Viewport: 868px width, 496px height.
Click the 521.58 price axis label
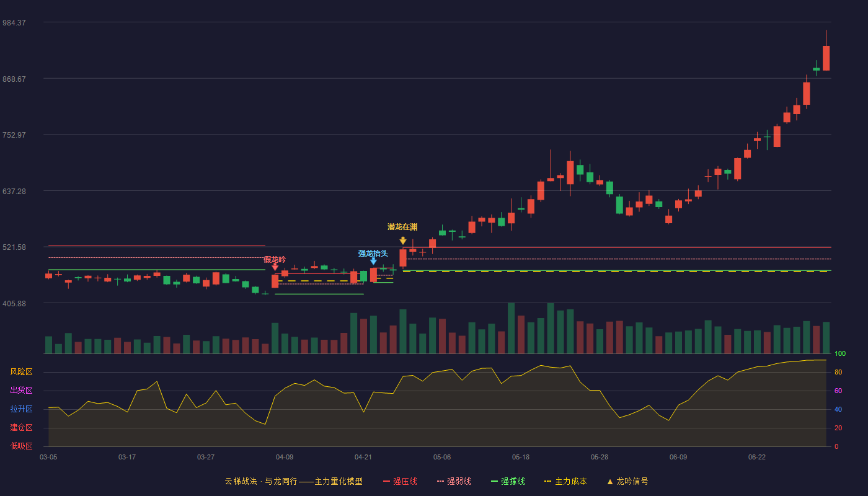(14, 247)
